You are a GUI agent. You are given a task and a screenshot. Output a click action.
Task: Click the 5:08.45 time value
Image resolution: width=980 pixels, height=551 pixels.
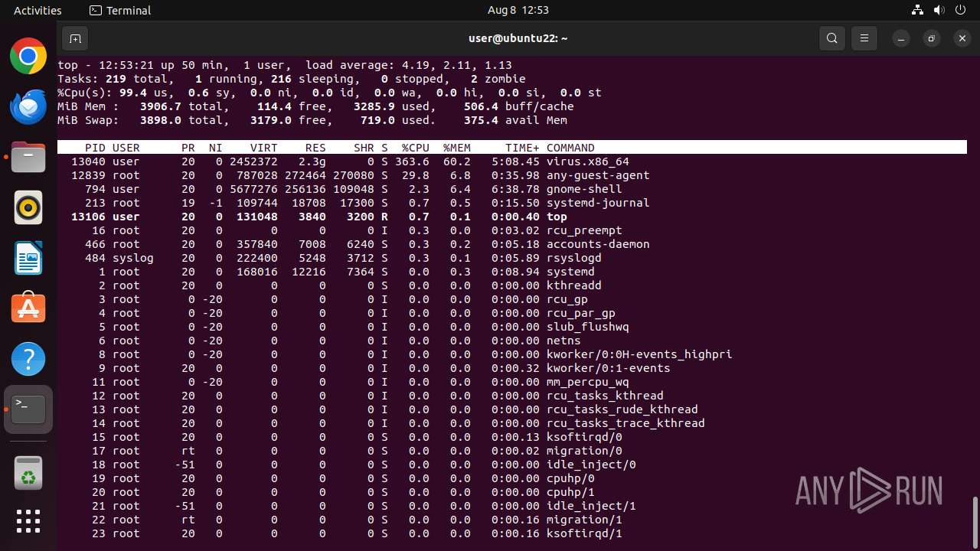[515, 161]
